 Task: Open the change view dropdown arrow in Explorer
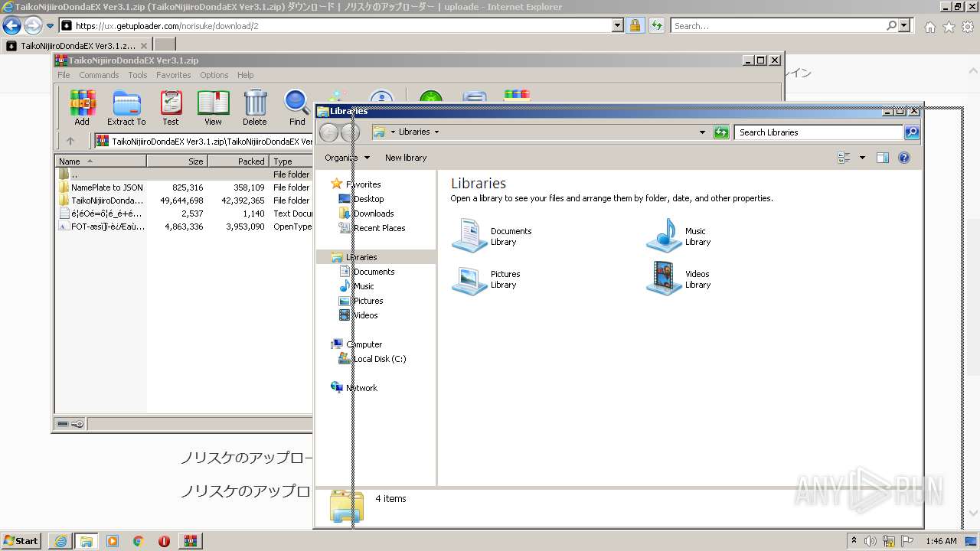tap(862, 158)
